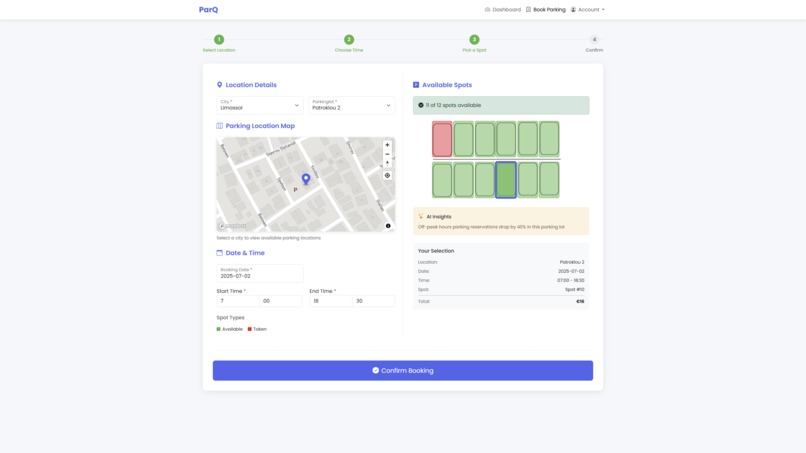Click the P parking marker on map
This screenshot has height=453, width=806.
(x=295, y=190)
